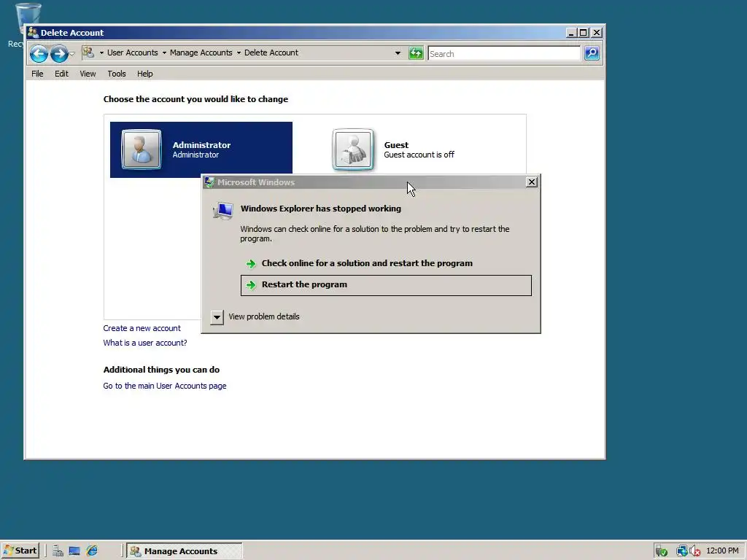This screenshot has width=747, height=560.
Task: Click the Microsoft Windows dialog title icon
Action: click(209, 182)
